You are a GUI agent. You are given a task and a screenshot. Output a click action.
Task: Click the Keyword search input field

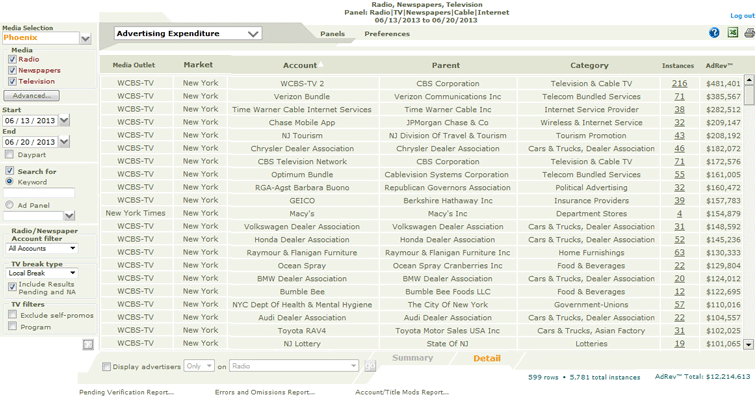click(x=39, y=193)
